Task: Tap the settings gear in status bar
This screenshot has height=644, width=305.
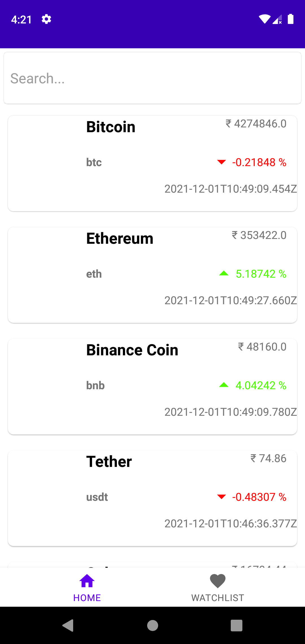Action: point(46,19)
